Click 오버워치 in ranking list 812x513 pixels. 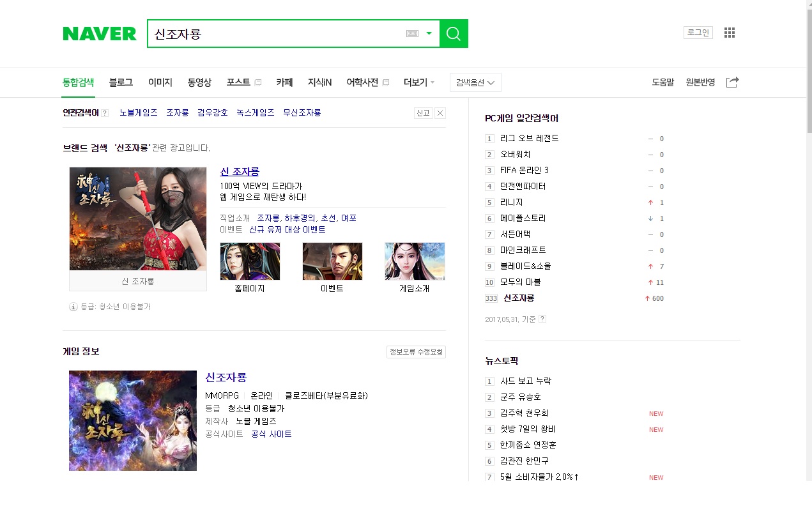point(516,154)
